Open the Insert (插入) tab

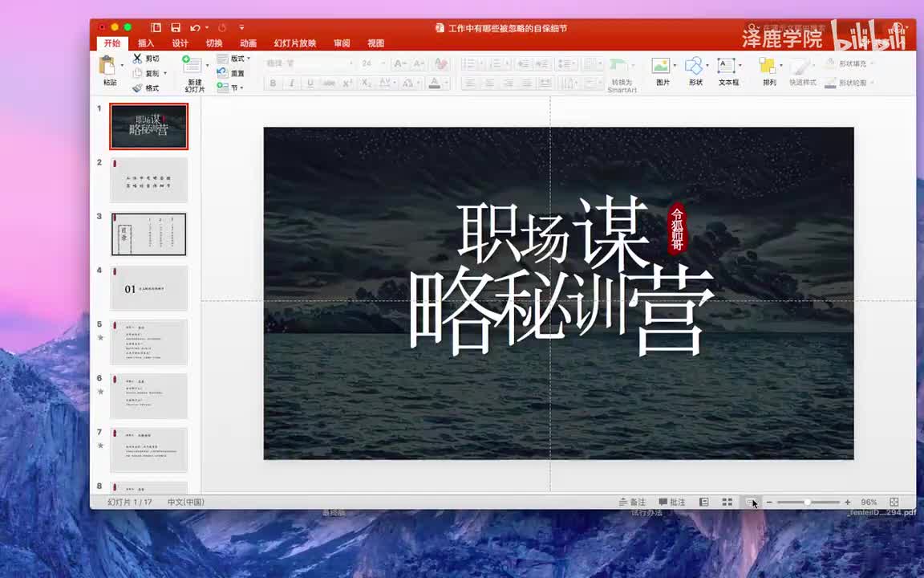click(146, 43)
